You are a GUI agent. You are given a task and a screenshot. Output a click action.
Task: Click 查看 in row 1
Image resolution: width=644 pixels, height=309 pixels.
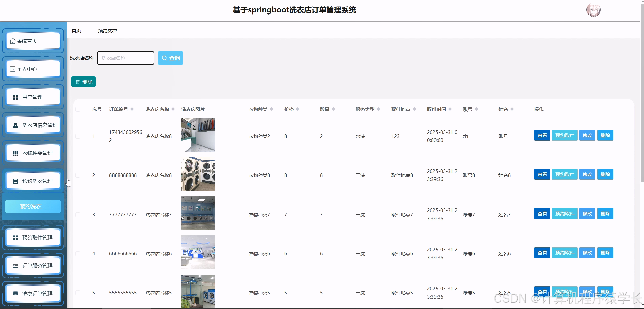542,135
